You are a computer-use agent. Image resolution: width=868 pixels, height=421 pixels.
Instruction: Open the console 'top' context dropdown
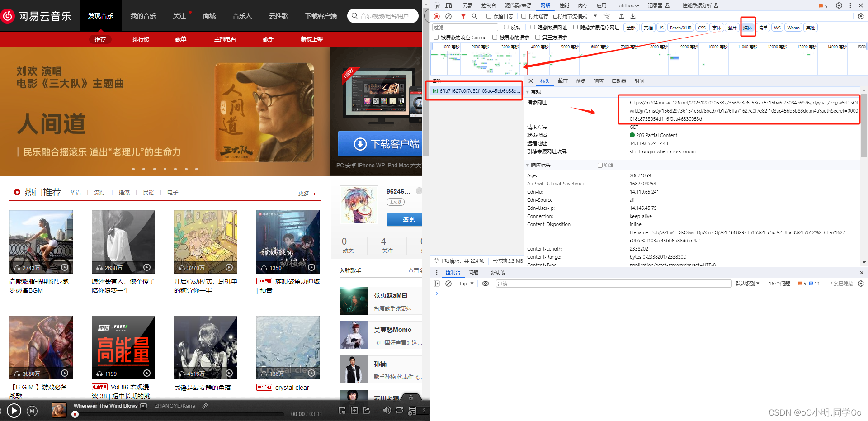[467, 284]
